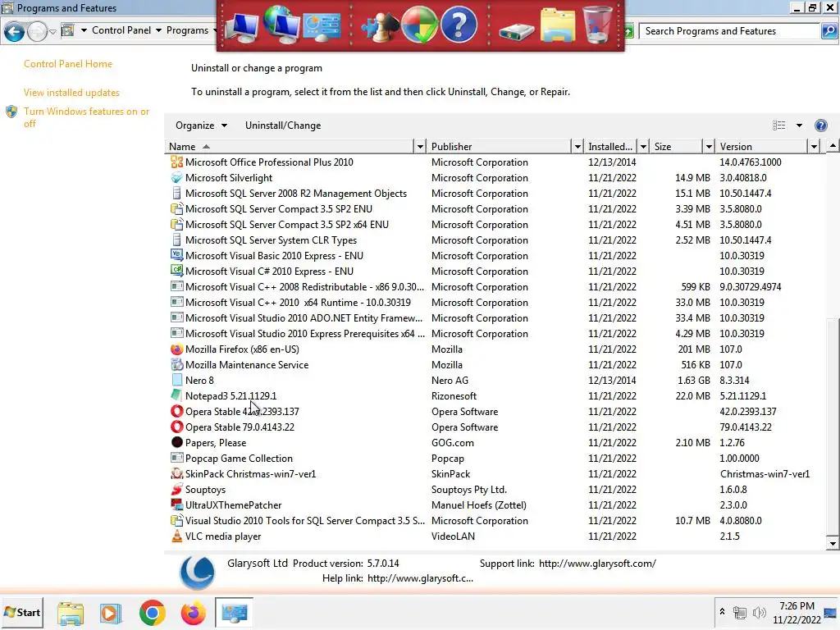Viewport: 840px width, 630px height.
Task: Show hidden tray icons arrow
Action: pos(722,612)
